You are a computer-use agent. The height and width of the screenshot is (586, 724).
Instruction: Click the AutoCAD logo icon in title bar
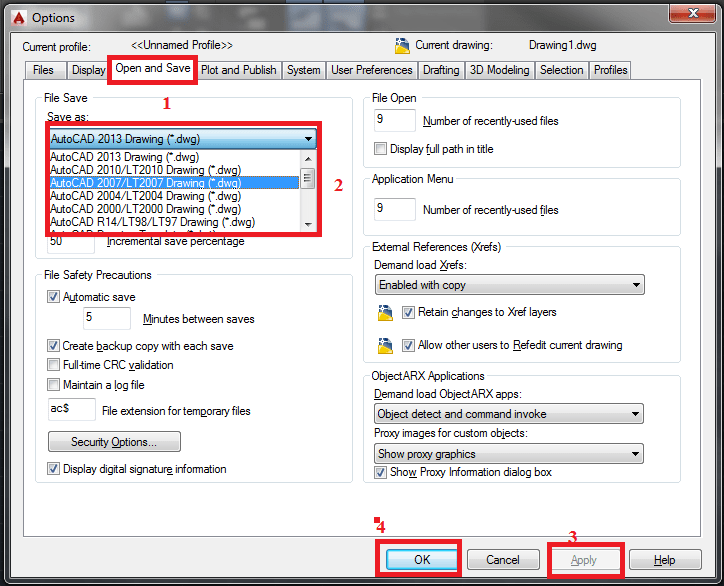(18, 18)
